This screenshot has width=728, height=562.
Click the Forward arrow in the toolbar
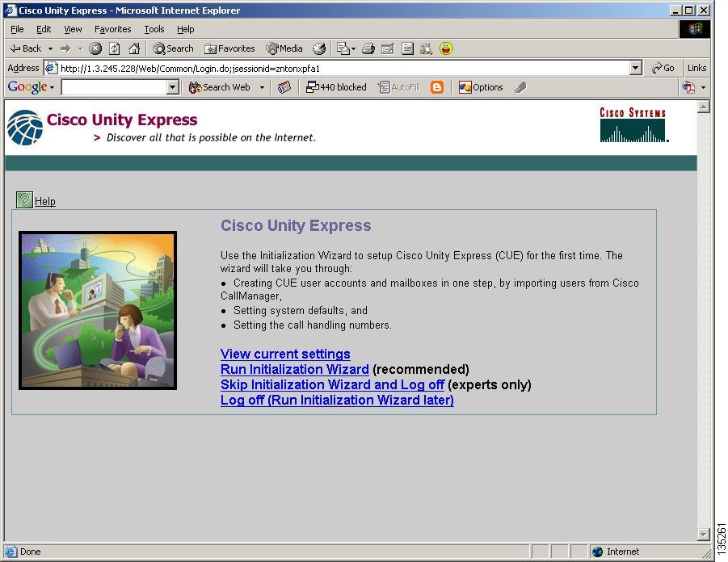(65, 48)
